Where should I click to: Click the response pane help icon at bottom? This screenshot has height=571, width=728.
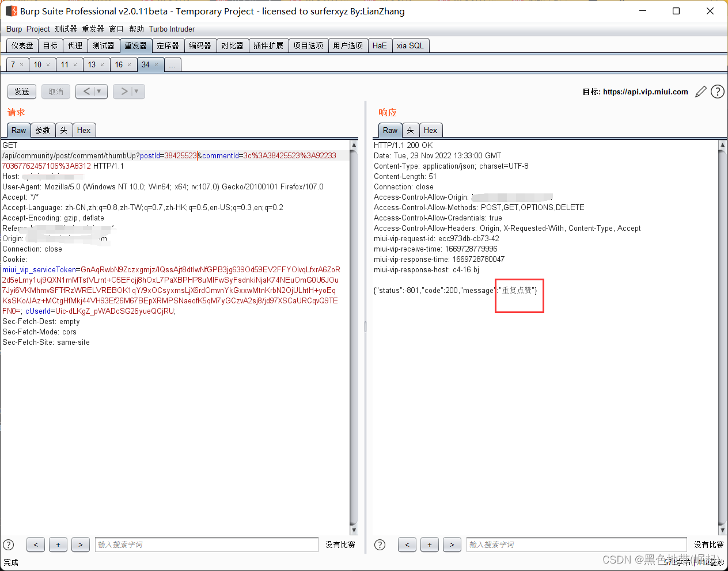click(380, 545)
